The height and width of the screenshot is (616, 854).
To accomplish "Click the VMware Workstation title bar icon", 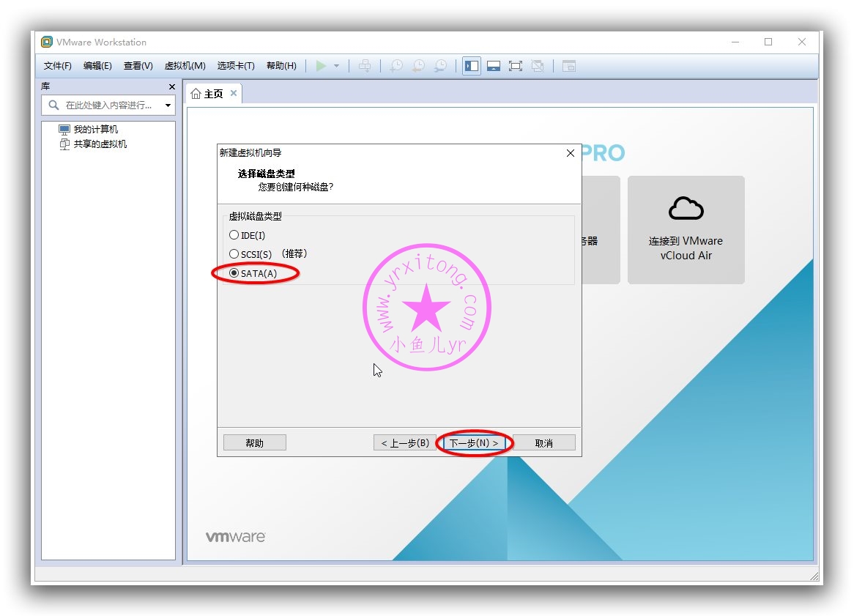I will pos(48,42).
